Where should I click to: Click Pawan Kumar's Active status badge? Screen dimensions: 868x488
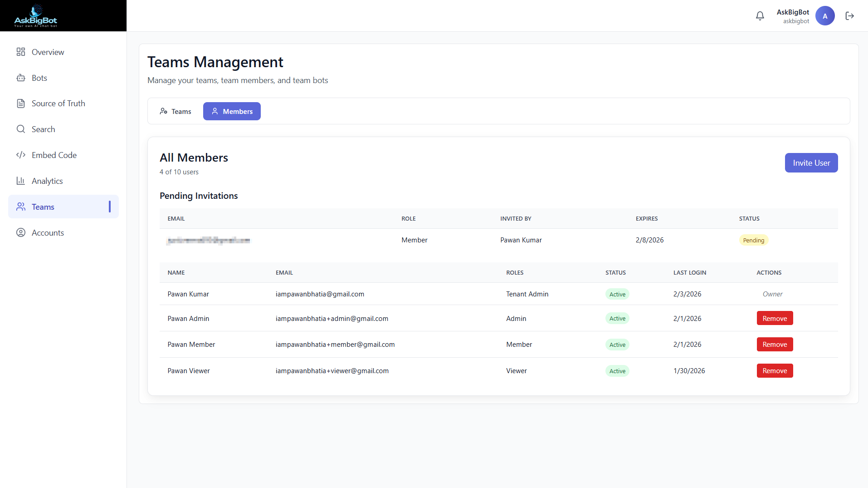click(617, 294)
